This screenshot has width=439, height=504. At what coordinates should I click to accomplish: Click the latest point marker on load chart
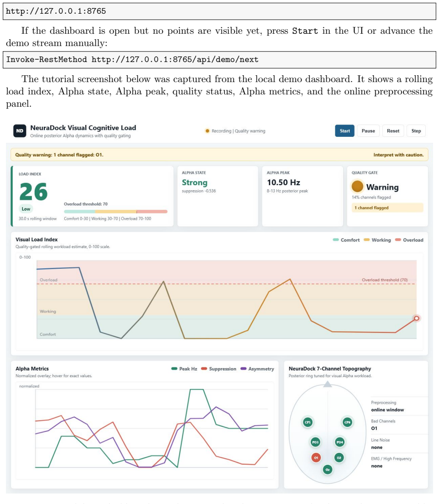point(417,318)
